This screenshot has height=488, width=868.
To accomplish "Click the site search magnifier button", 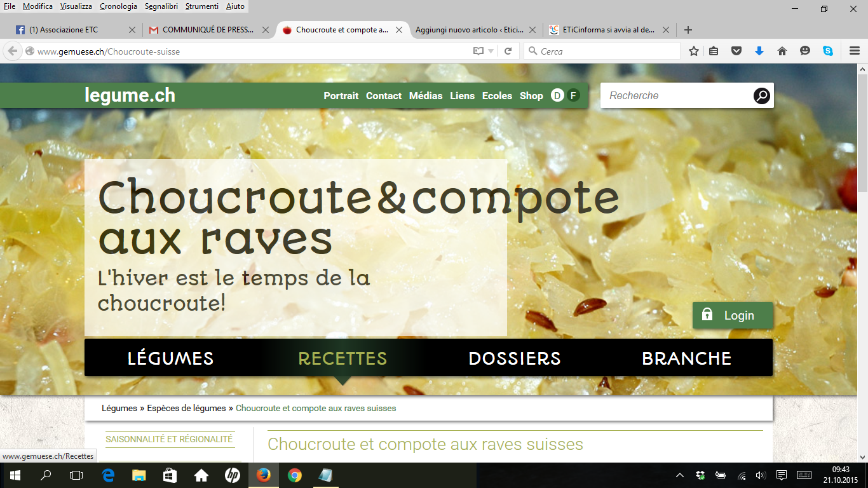I will point(761,96).
